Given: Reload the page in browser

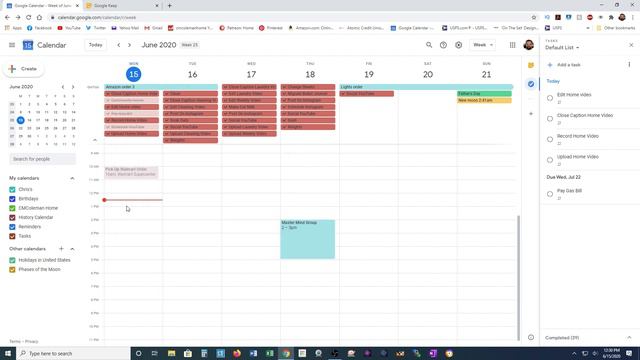Looking at the screenshot, I should click(x=29, y=18).
